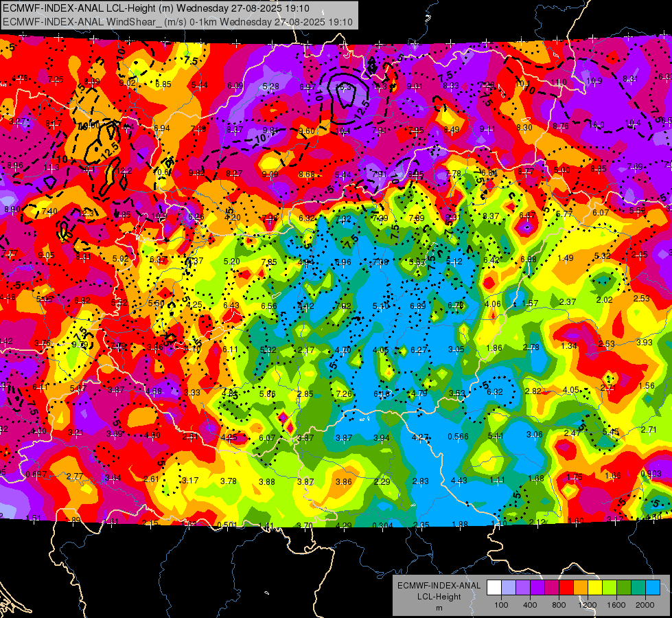Click the legend tick label "2000"
Image resolution: width=672 pixels, height=618 pixels.
point(645,605)
